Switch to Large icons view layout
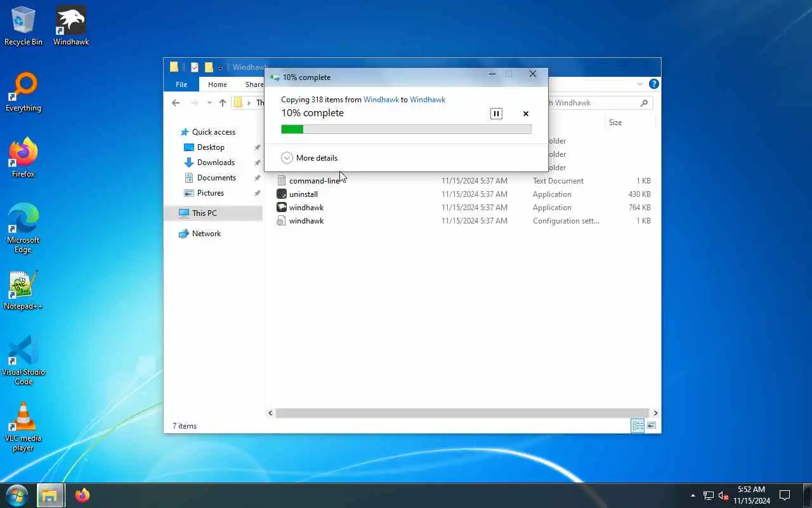Screen dimensions: 812x508 click(x=652, y=426)
